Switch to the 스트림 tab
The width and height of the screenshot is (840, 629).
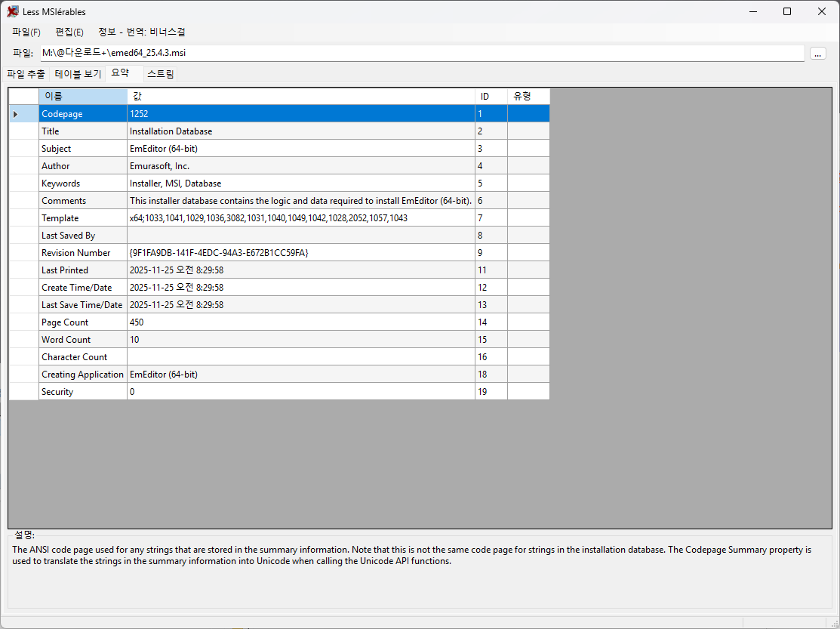[x=160, y=74]
